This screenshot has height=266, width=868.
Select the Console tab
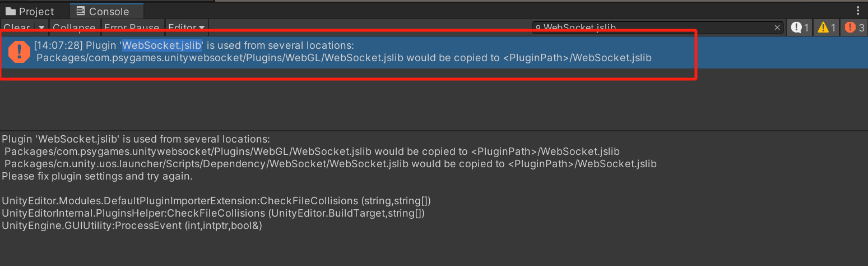point(108,12)
